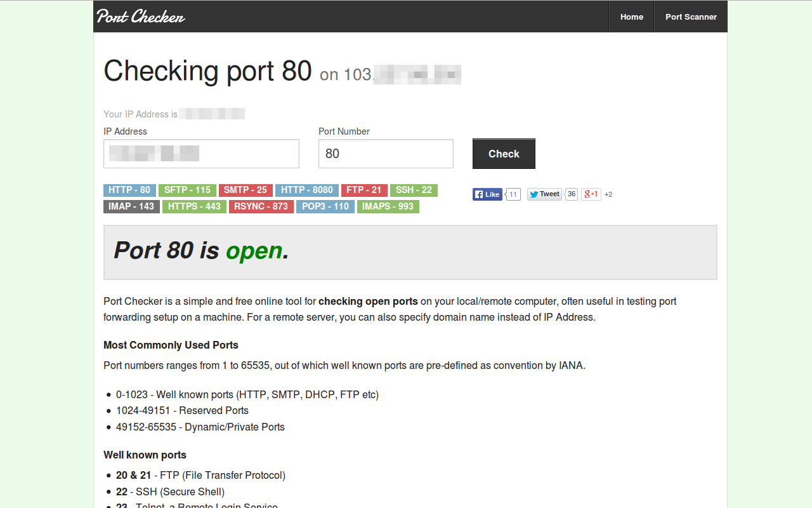Select the FTP - 21 port tag
Image resolution: width=812 pixels, height=508 pixels.
tap(364, 190)
